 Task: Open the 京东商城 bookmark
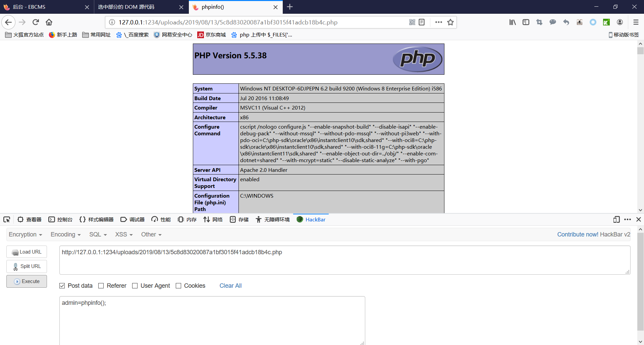pyautogui.click(x=212, y=35)
